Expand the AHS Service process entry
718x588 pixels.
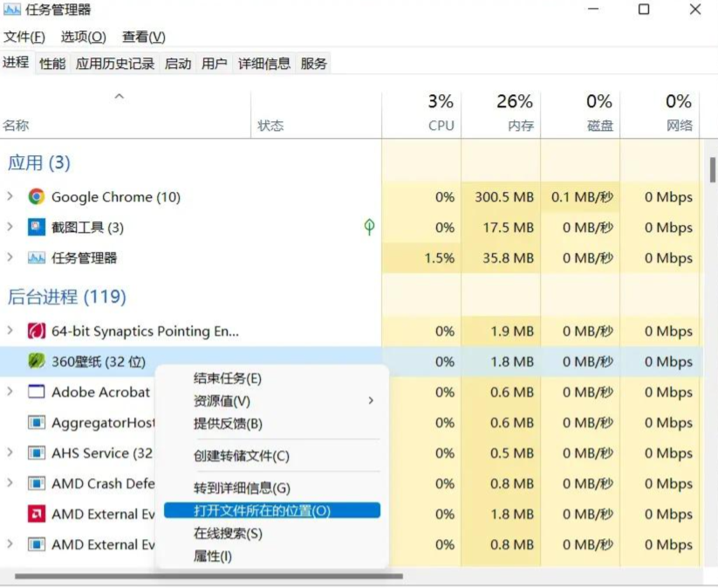pyautogui.click(x=10, y=453)
